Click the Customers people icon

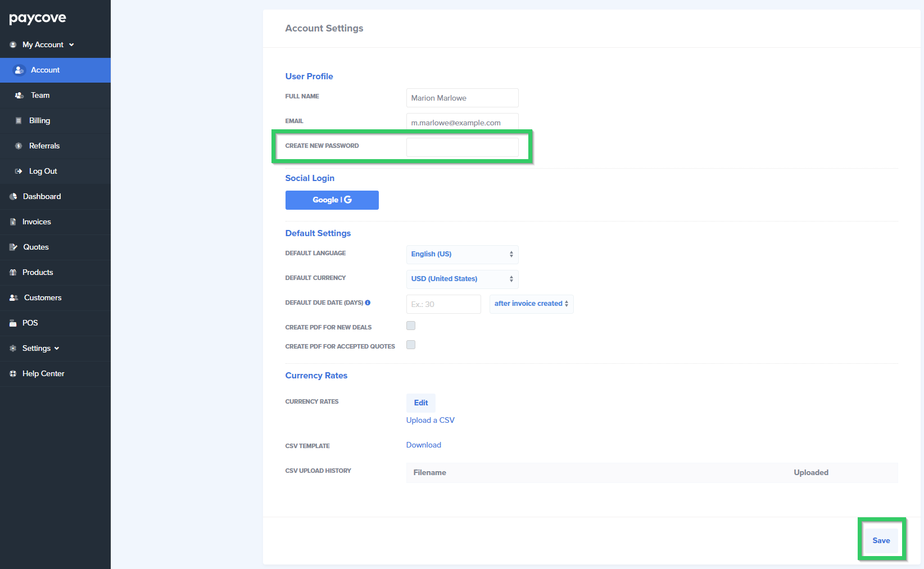pos(13,297)
